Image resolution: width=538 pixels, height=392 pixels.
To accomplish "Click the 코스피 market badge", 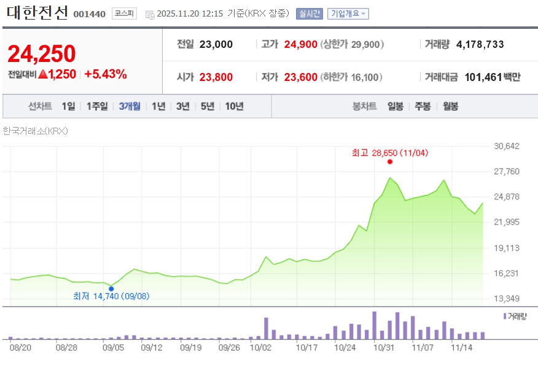I will 124,13.
